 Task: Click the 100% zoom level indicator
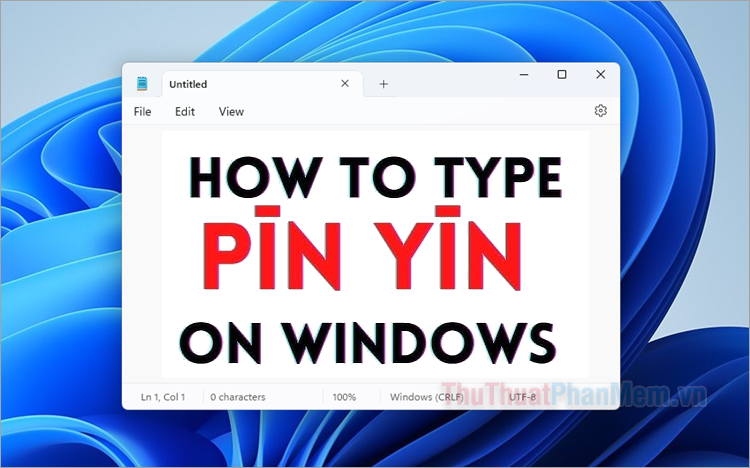pyautogui.click(x=344, y=397)
